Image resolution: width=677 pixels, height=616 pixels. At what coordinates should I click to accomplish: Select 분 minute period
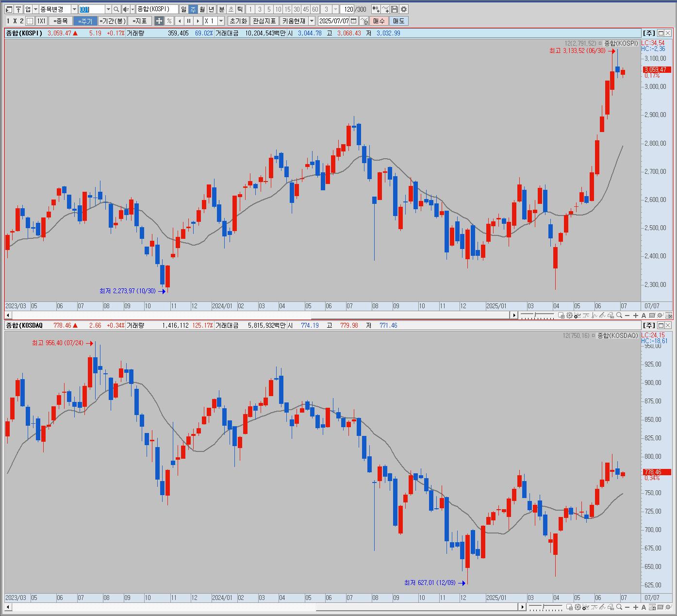click(222, 9)
